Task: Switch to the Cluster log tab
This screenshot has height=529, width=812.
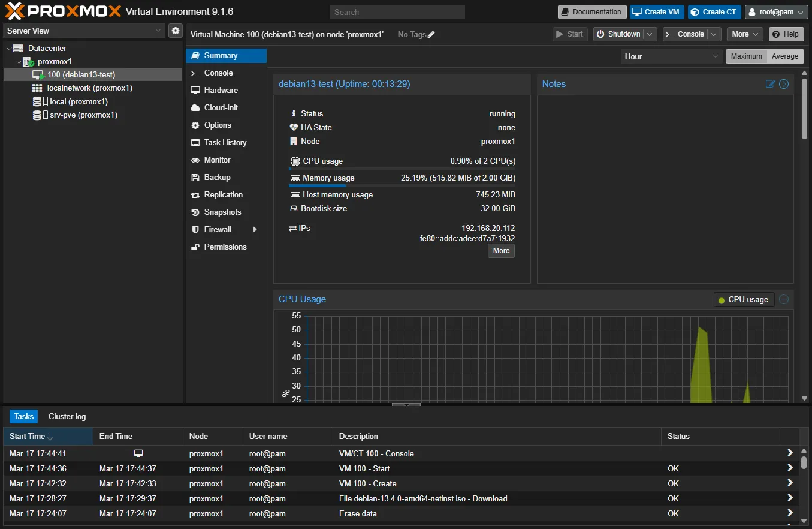Action: coord(67,417)
